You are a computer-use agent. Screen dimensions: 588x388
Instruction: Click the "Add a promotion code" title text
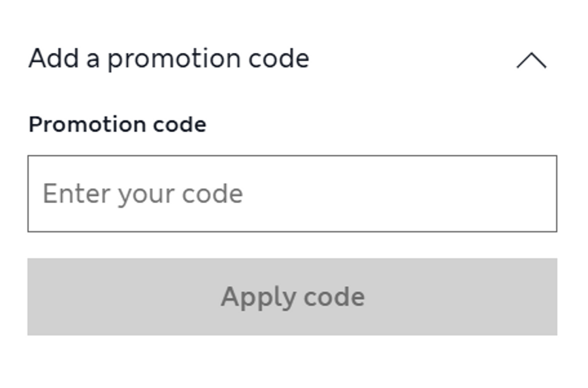[x=169, y=59]
